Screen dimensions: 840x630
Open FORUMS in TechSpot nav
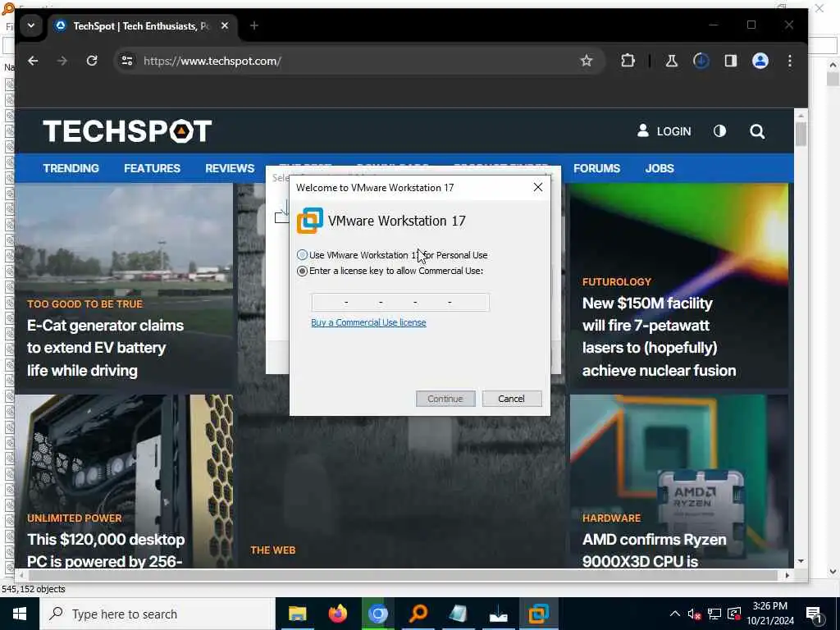(597, 168)
